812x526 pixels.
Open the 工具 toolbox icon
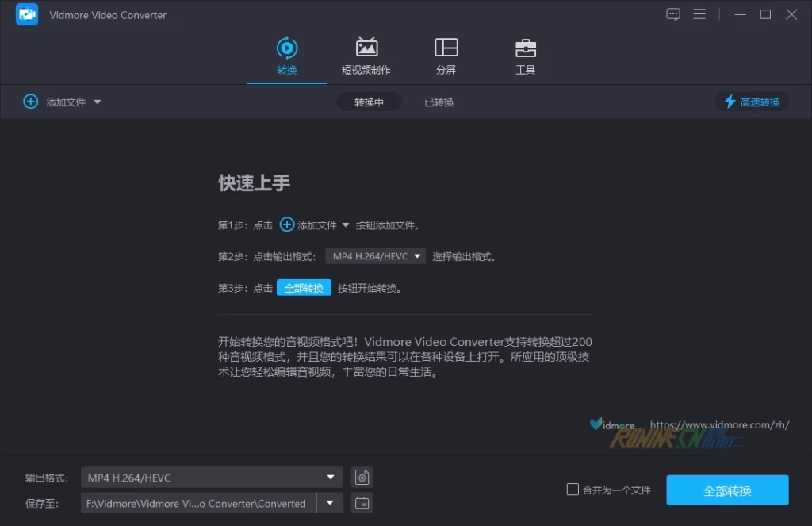[525, 48]
